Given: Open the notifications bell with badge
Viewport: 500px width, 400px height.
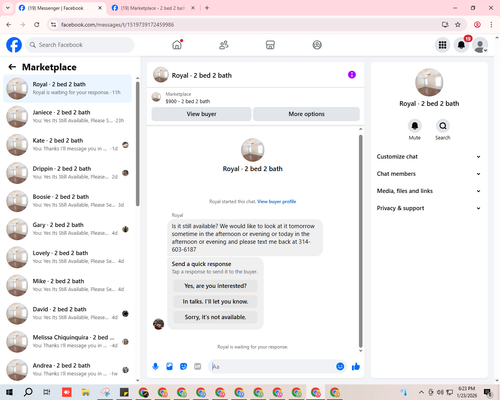Looking at the screenshot, I should tap(461, 45).
